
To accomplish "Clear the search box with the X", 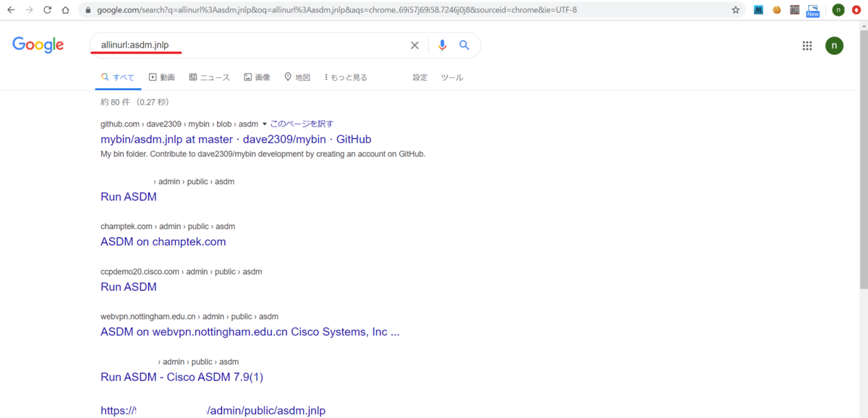I will [414, 46].
